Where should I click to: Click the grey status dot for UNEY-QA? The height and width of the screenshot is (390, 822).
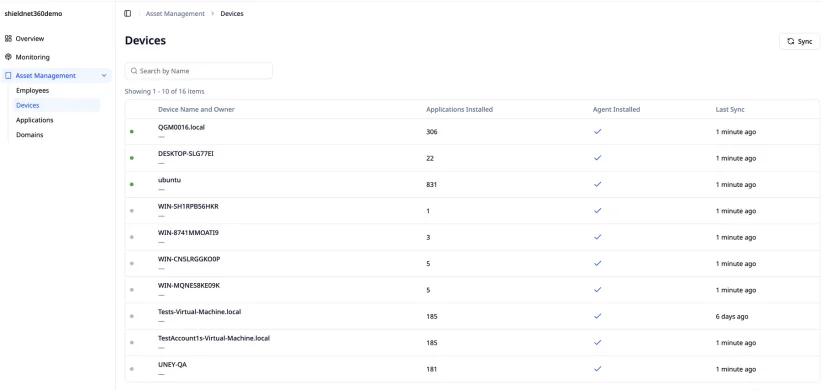[x=132, y=369]
